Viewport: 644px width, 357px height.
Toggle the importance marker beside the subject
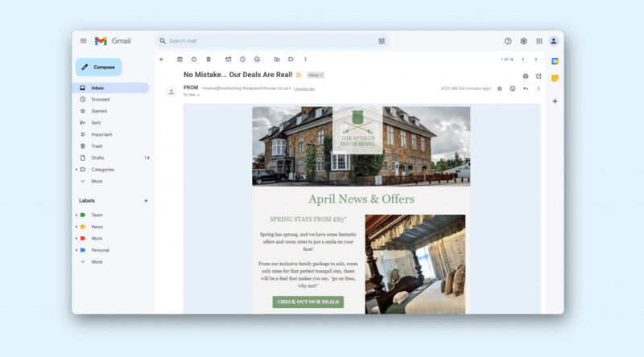point(299,75)
